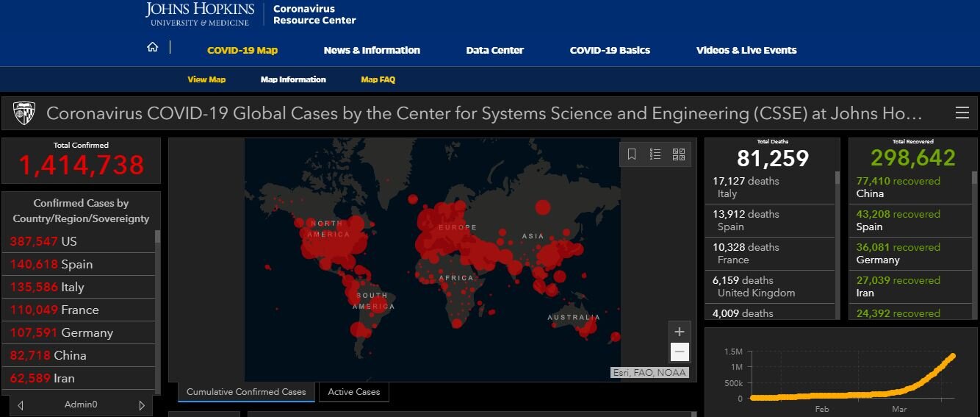This screenshot has height=417, width=980.
Task: Click China entry with 77,410 recovered
Action: click(x=911, y=188)
